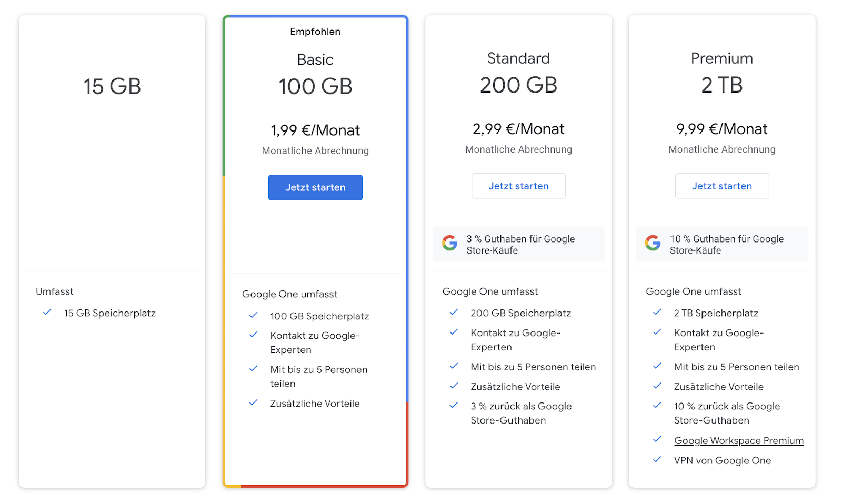Viewport: 842px width, 504px height.
Task: Click checkmark beside VPN von Google One
Action: 657,459
